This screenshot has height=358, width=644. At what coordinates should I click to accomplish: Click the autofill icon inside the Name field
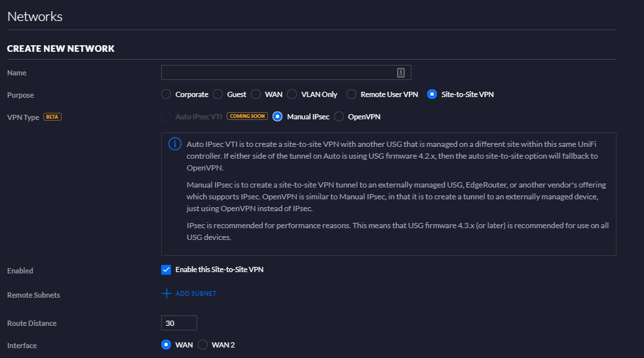[x=402, y=73]
